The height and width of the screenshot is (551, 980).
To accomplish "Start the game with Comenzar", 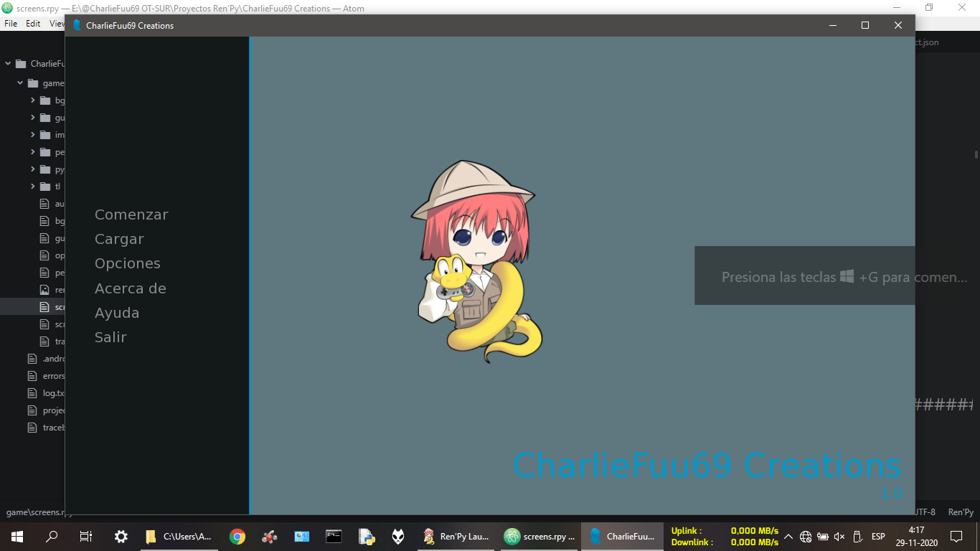I will [131, 215].
